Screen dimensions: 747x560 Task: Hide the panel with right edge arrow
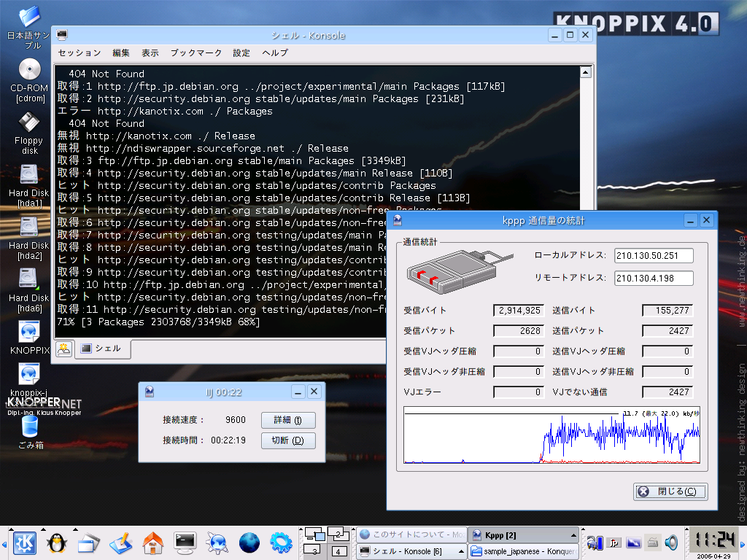pos(743,543)
